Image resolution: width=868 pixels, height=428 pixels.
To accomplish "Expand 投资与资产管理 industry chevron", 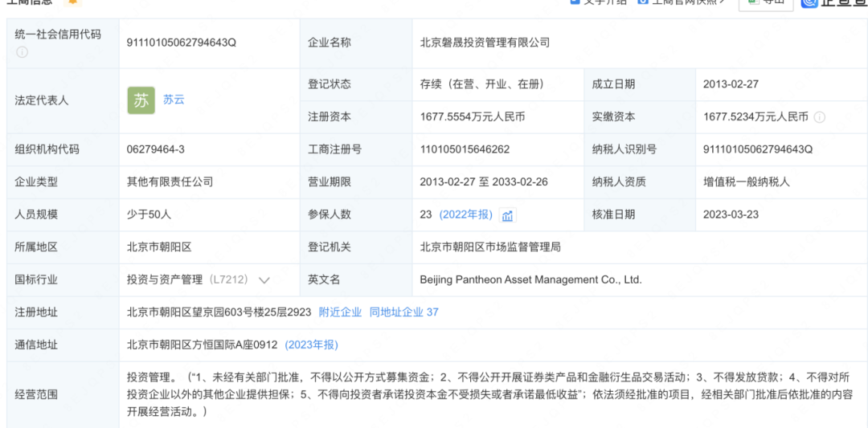I will click(x=264, y=280).
